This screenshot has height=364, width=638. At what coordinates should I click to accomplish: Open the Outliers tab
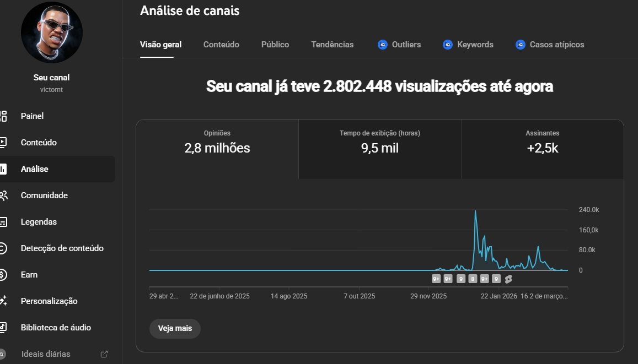tap(399, 45)
